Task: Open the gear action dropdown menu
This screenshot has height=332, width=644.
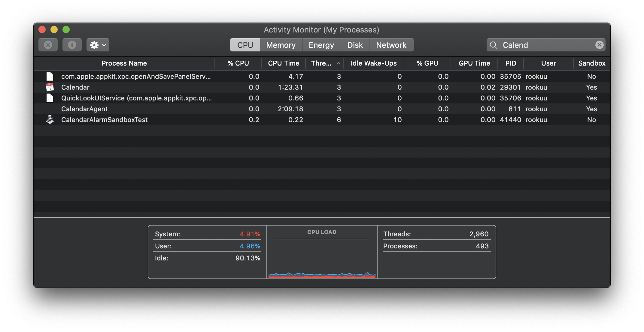Action: coord(98,45)
